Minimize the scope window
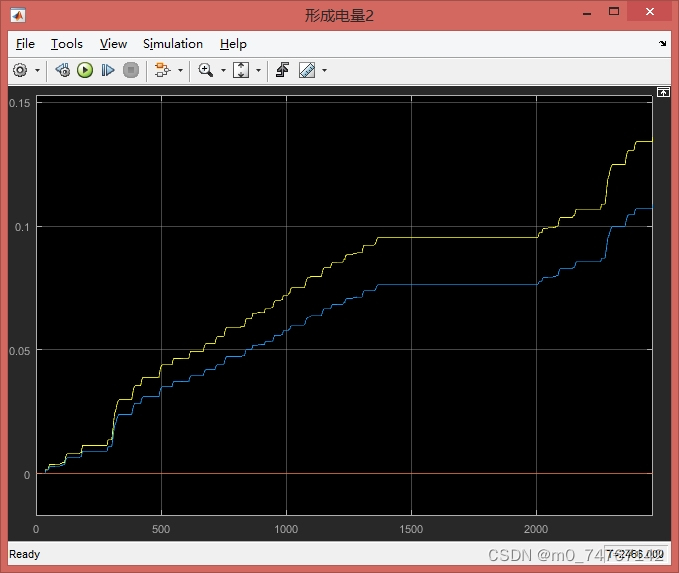The width and height of the screenshot is (679, 573). tap(587, 13)
